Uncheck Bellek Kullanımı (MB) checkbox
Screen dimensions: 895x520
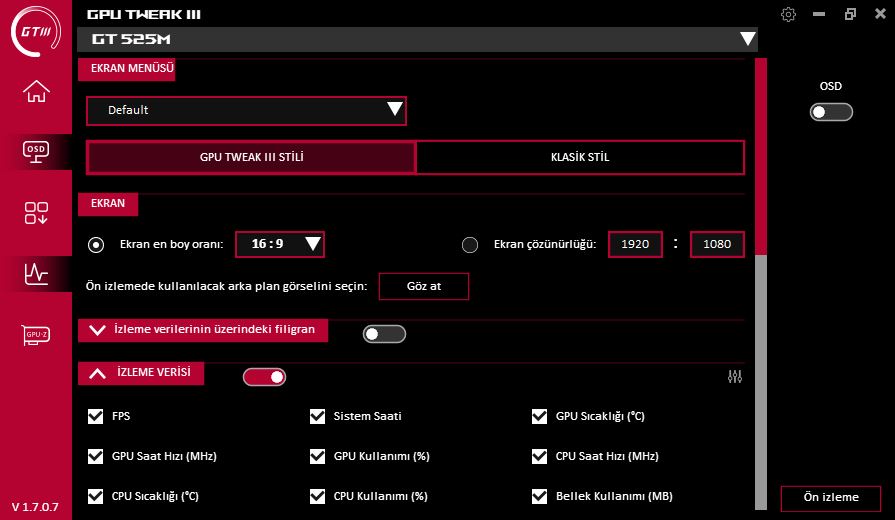(x=539, y=496)
